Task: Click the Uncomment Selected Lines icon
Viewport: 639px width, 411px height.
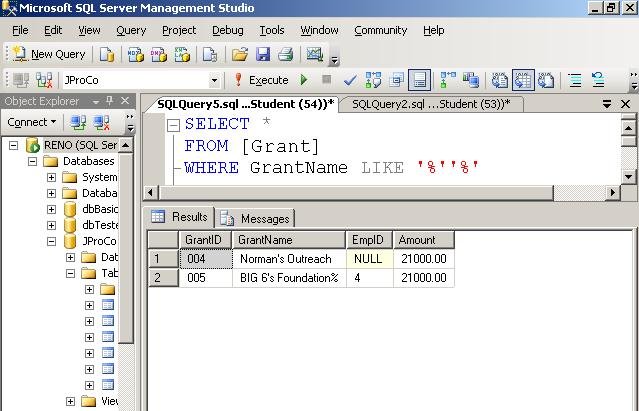Action: pos(598,80)
